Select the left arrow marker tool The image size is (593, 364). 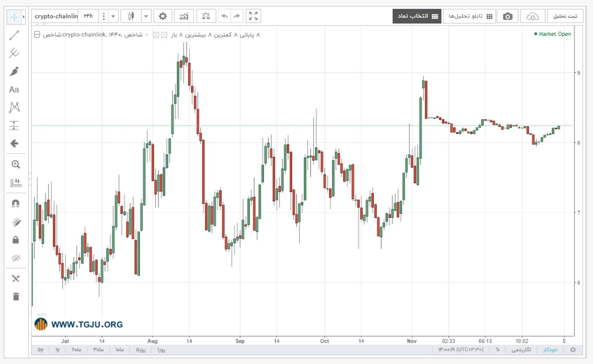(14, 143)
